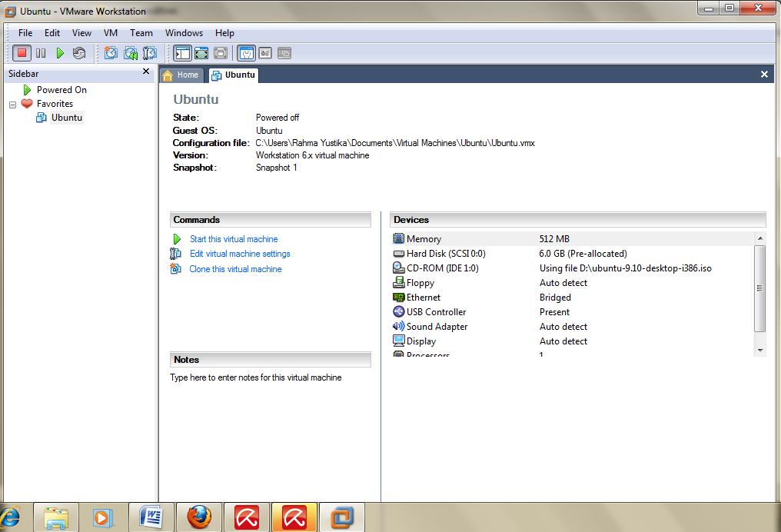The width and height of the screenshot is (781, 532).
Task: Click the Summary view toolbar icon
Action: point(246,53)
